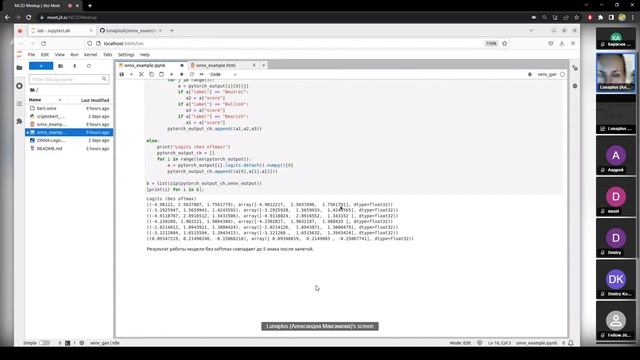The width and height of the screenshot is (640, 360).
Task: Select the ONNX-Logo file in the list
Action: [69, 140]
